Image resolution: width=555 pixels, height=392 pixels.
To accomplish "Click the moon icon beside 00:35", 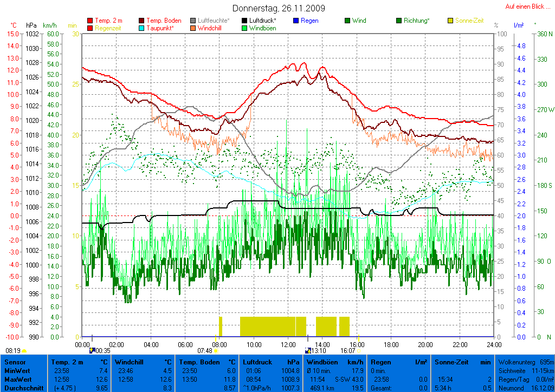I will (92, 351).
